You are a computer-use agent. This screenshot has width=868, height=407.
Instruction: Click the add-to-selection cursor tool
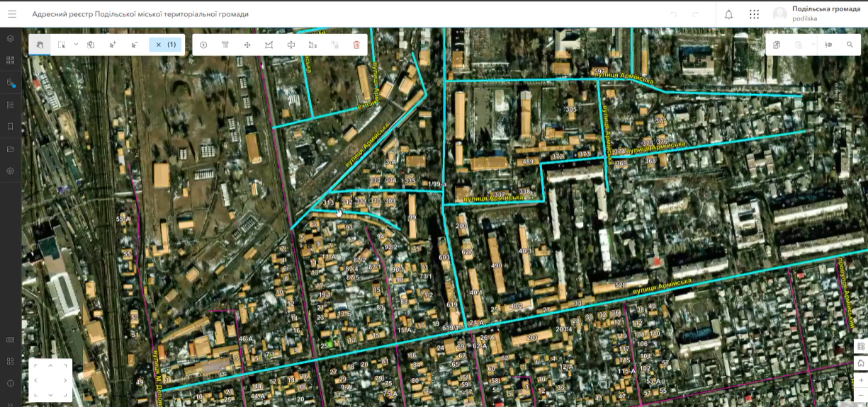coord(113,45)
